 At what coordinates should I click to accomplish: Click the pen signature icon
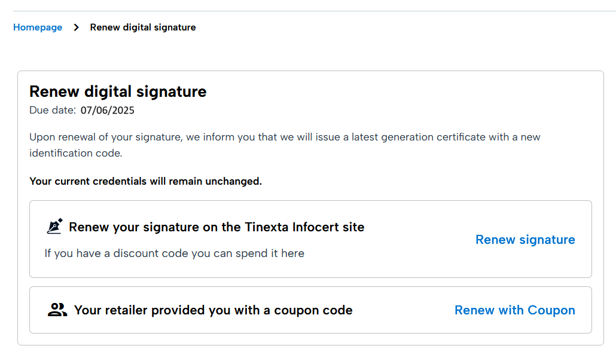click(x=54, y=227)
